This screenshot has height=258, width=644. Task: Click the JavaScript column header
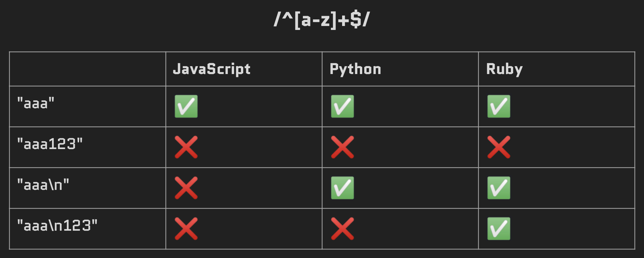click(x=212, y=69)
